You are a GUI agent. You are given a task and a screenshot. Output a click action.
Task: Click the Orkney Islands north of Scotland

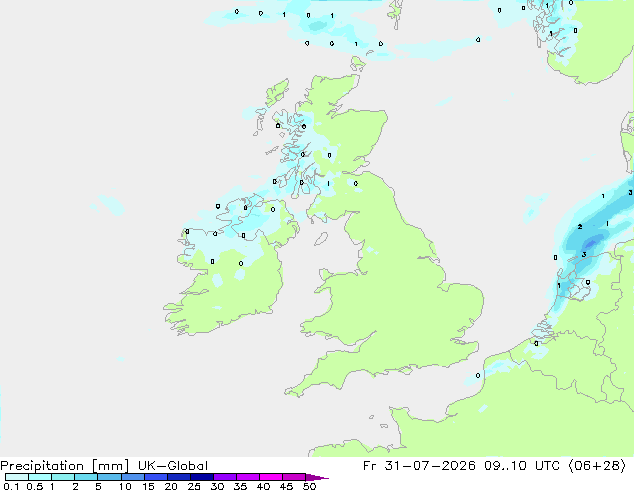[x=358, y=64]
